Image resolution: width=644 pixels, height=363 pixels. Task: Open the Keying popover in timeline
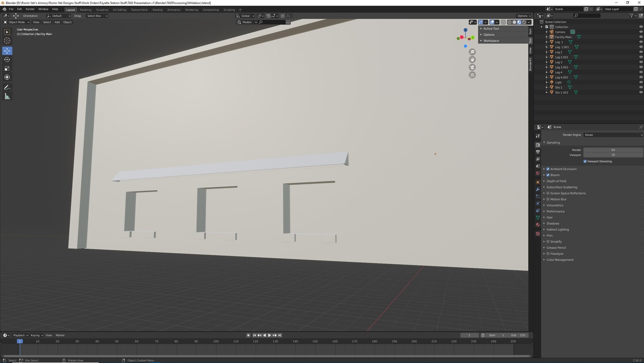click(36, 335)
